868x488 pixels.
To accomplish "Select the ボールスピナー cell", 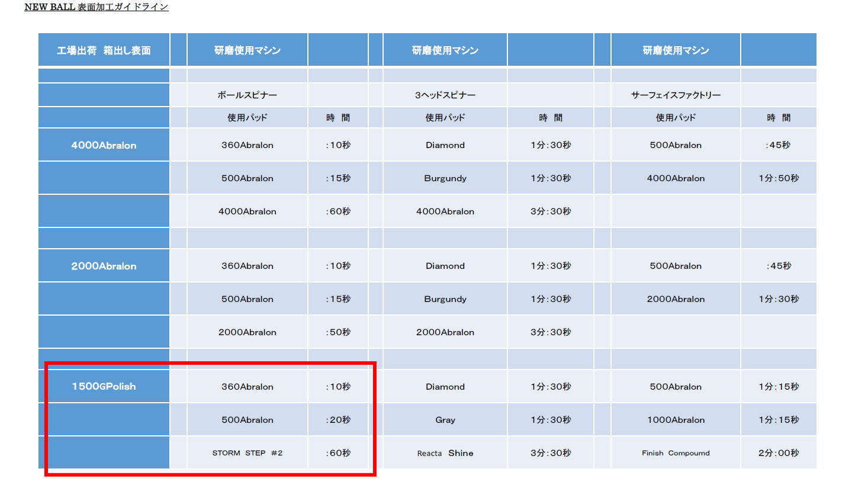I will click(247, 95).
